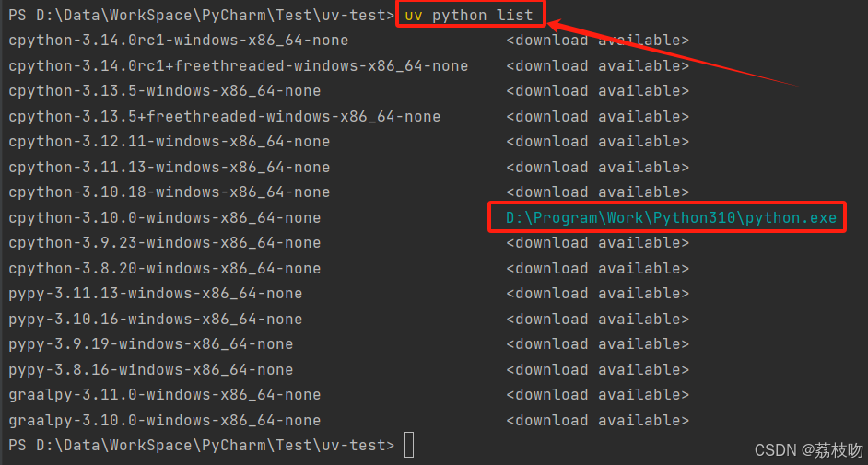Select row cpython-3.8.20-windows-x86_64-none
This screenshot has width=868, height=465.
click(x=164, y=269)
